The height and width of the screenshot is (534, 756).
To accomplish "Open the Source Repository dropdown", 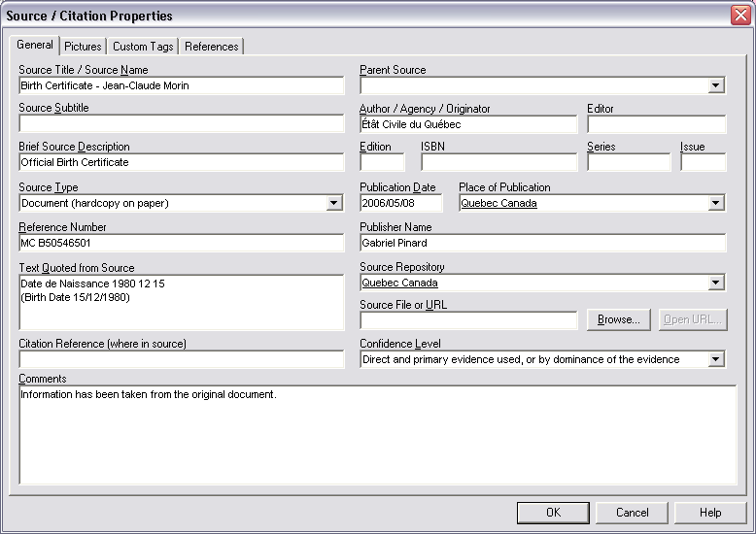I will coord(716,283).
